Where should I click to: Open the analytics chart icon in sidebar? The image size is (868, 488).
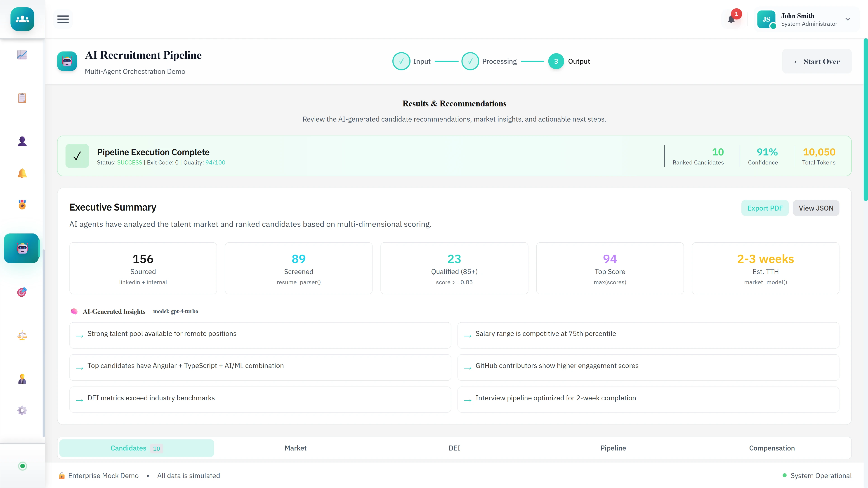click(x=22, y=54)
